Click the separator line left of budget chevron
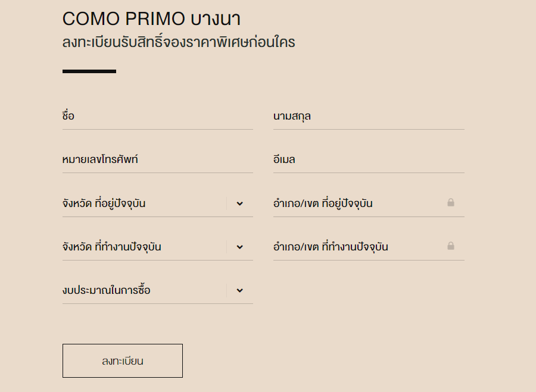This screenshot has height=392, width=536. [227, 290]
